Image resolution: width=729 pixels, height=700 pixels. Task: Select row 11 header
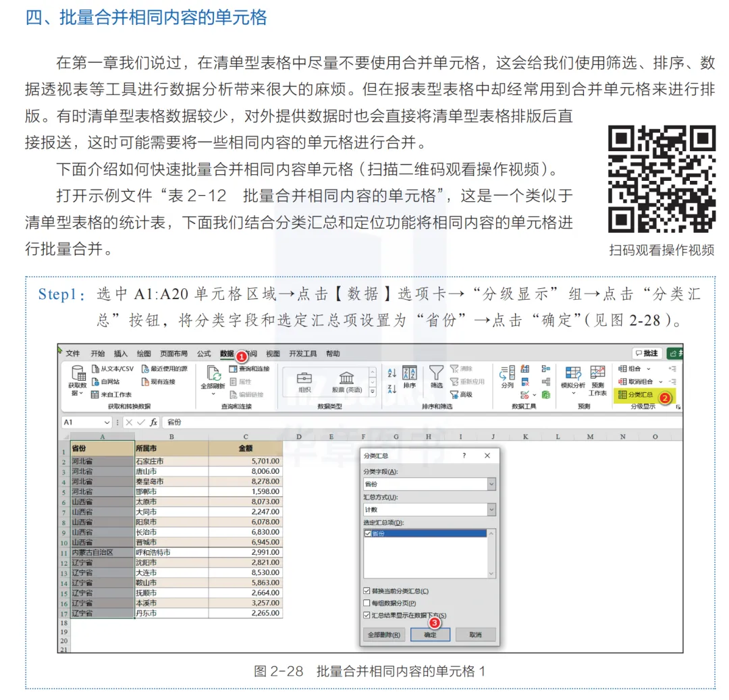click(64, 553)
